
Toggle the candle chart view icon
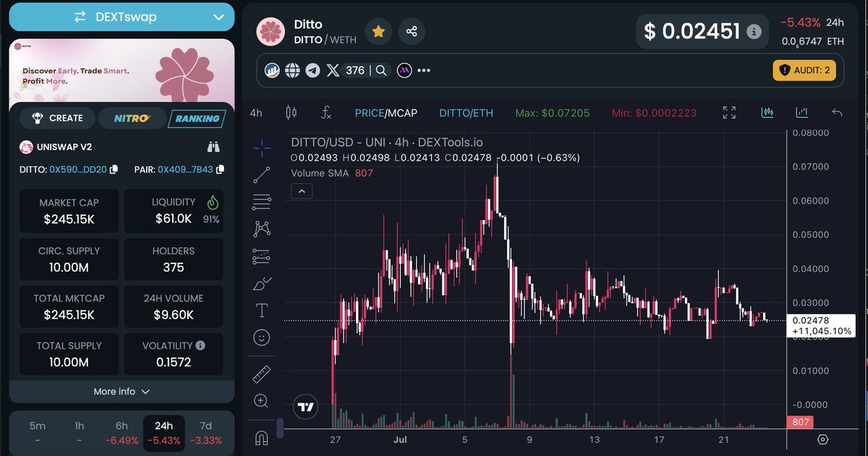pos(767,113)
